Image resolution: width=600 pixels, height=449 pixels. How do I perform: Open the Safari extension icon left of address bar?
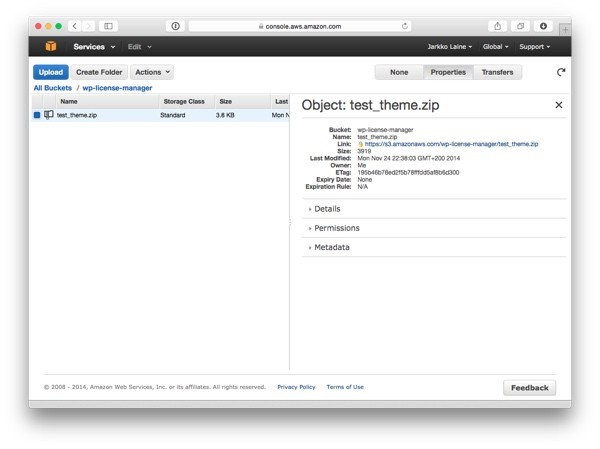pyautogui.click(x=175, y=26)
